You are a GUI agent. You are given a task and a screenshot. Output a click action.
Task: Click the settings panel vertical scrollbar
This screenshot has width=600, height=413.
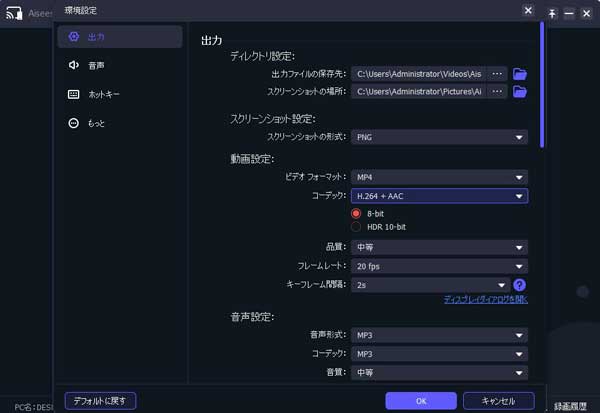pyautogui.click(x=542, y=85)
